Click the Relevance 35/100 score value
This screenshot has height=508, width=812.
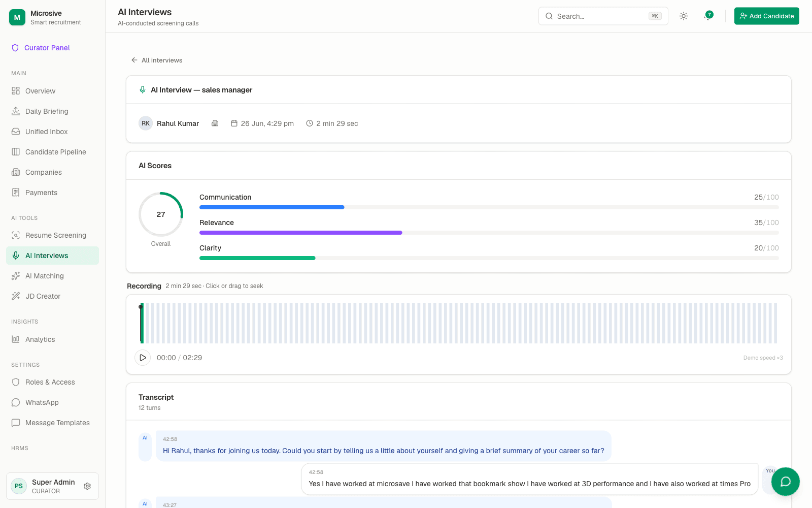click(766, 223)
